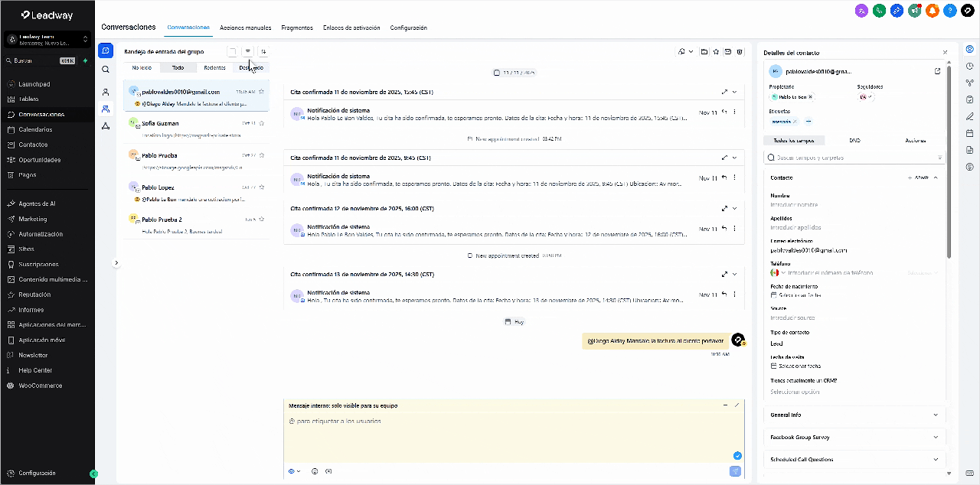Select the Recientes inbox filter tab
Viewport: 980px width, 485px height.
coord(214,68)
